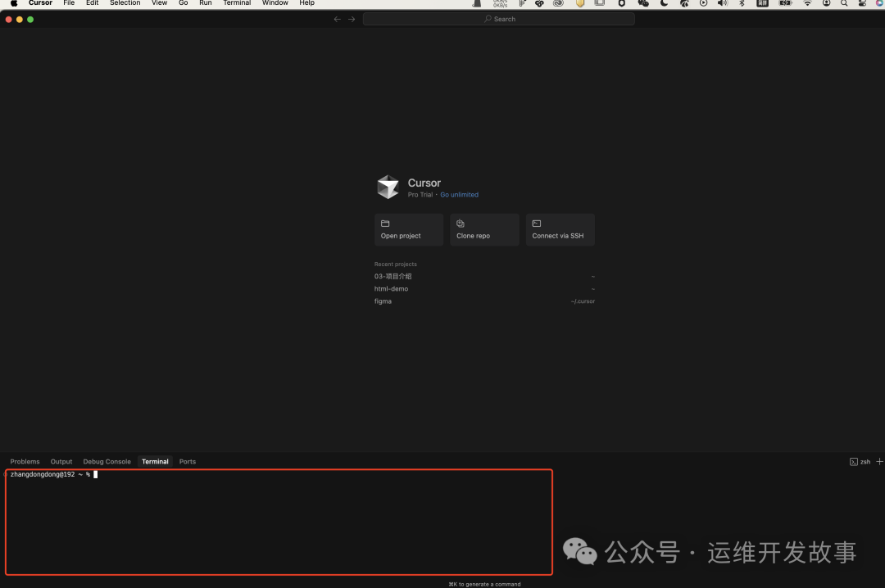Viewport: 885px width, 588px height.
Task: Click the forward navigation arrow
Action: 352,19
